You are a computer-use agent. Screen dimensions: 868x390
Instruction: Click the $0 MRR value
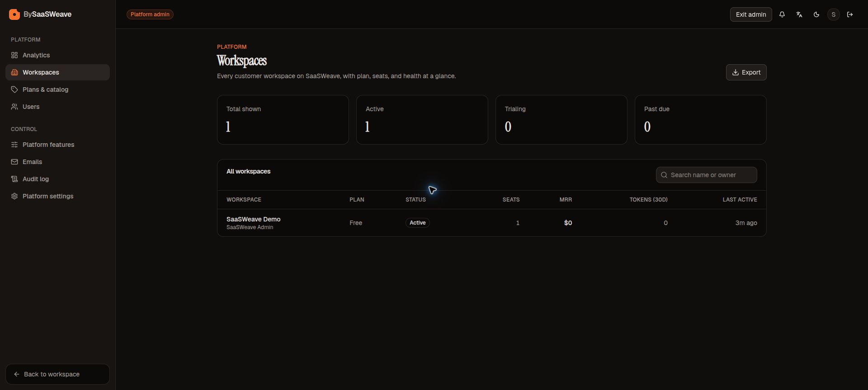(x=568, y=223)
